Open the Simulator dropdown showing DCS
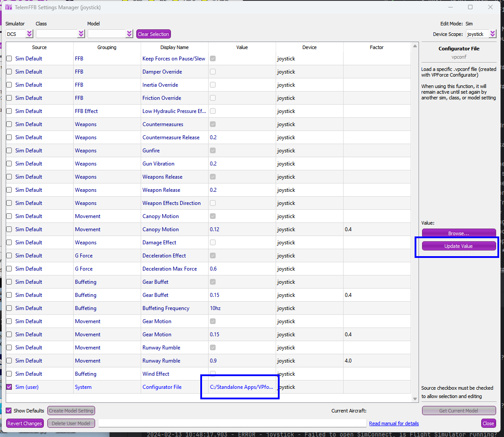 coord(20,34)
